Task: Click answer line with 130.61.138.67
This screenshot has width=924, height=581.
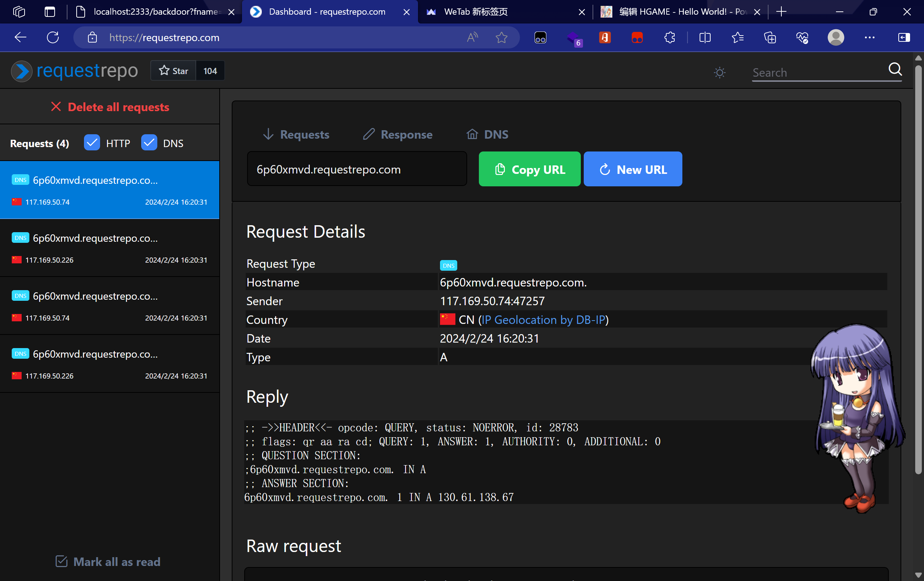Action: 379,497
